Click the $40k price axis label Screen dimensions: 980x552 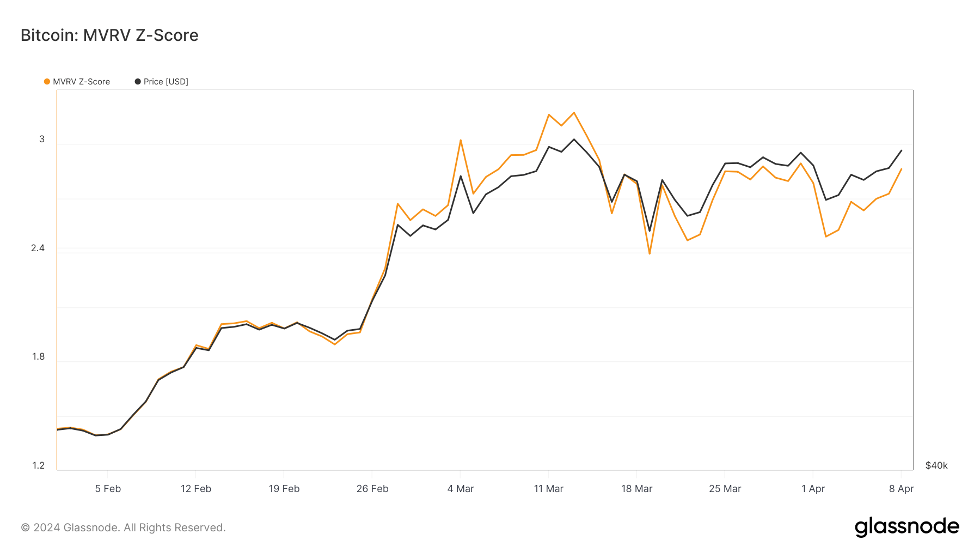pyautogui.click(x=936, y=465)
